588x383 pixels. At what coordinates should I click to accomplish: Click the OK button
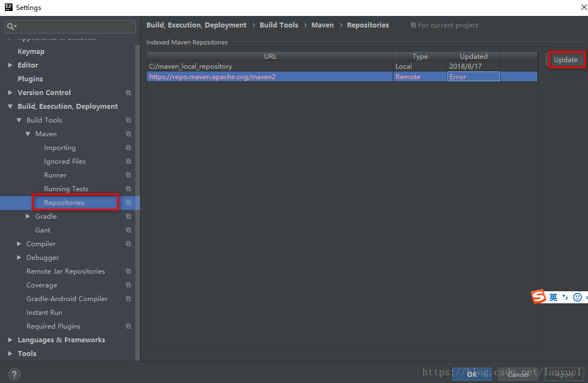tap(472, 374)
